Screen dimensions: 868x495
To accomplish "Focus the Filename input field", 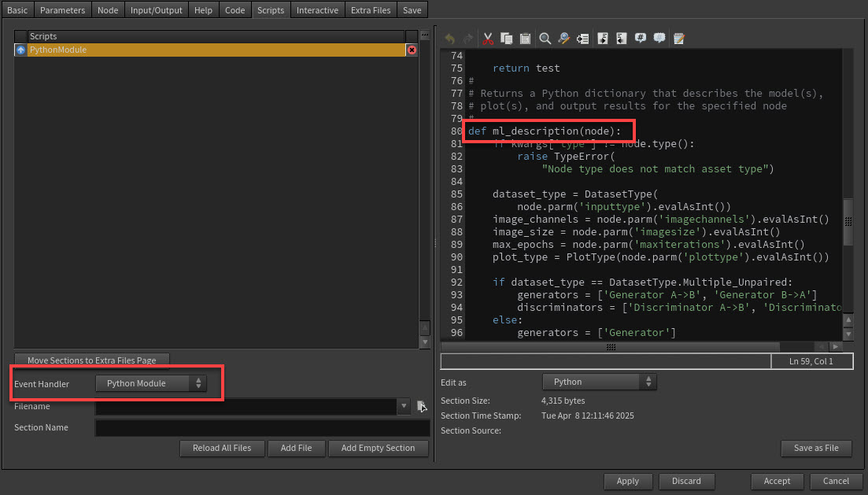I will [x=246, y=406].
